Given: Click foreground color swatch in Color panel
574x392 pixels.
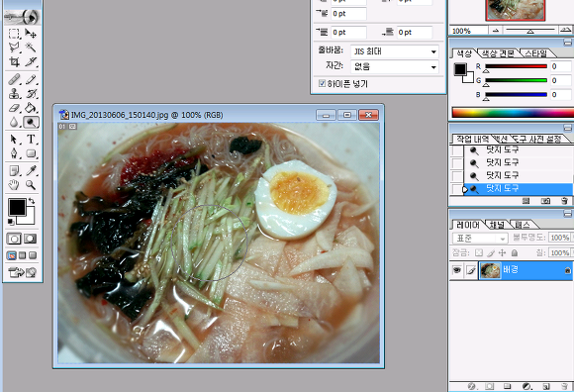Looking at the screenshot, I should (460, 69).
